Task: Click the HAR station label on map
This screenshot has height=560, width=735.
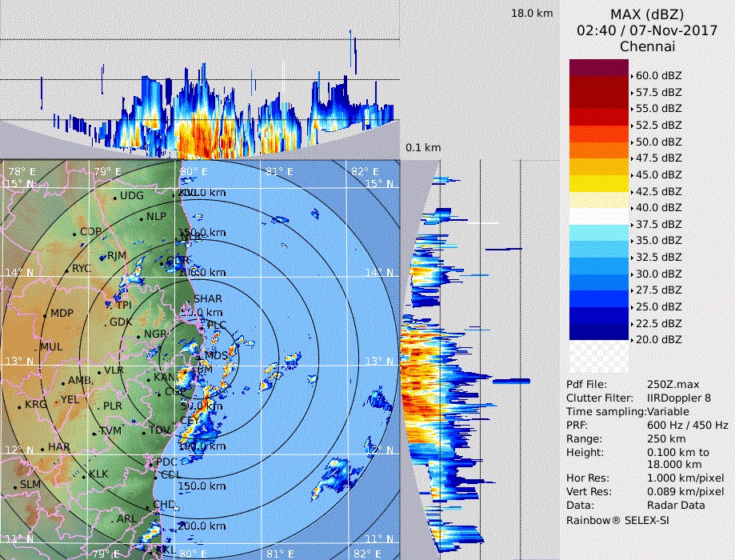Action: [59, 446]
